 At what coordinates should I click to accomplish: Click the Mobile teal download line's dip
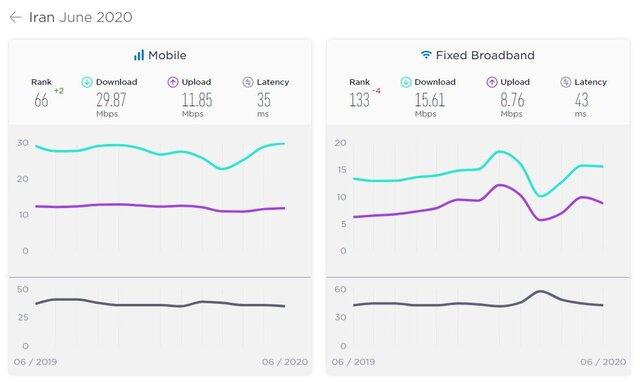tap(222, 168)
